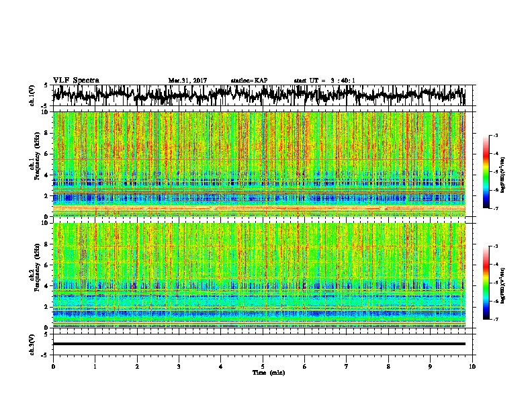532x411 pixels.
Task: Click the 'Time (min)' axis label
Action: click(x=269, y=373)
